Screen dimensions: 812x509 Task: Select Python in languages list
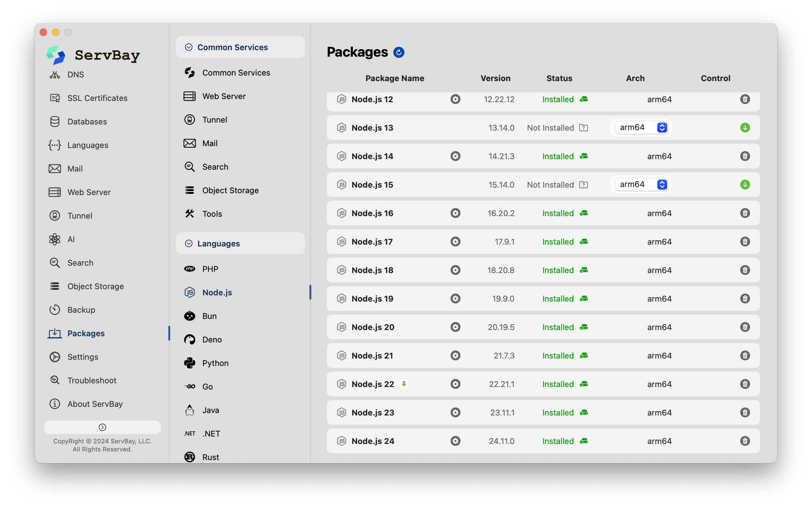coord(215,363)
